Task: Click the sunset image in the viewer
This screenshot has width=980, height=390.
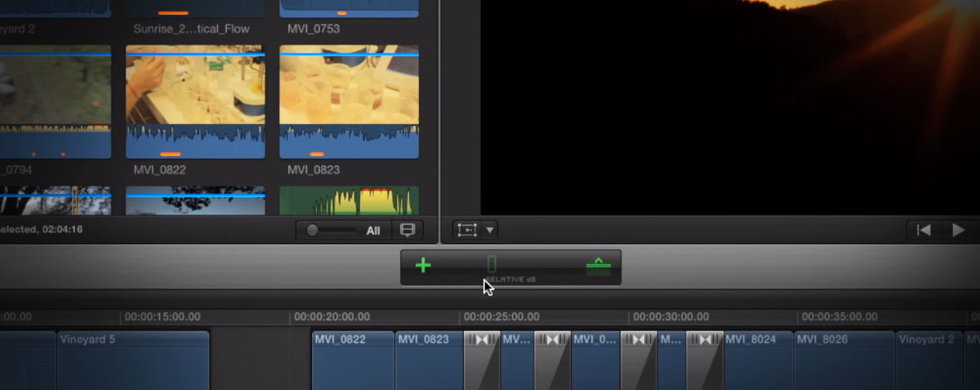Action: (x=729, y=107)
